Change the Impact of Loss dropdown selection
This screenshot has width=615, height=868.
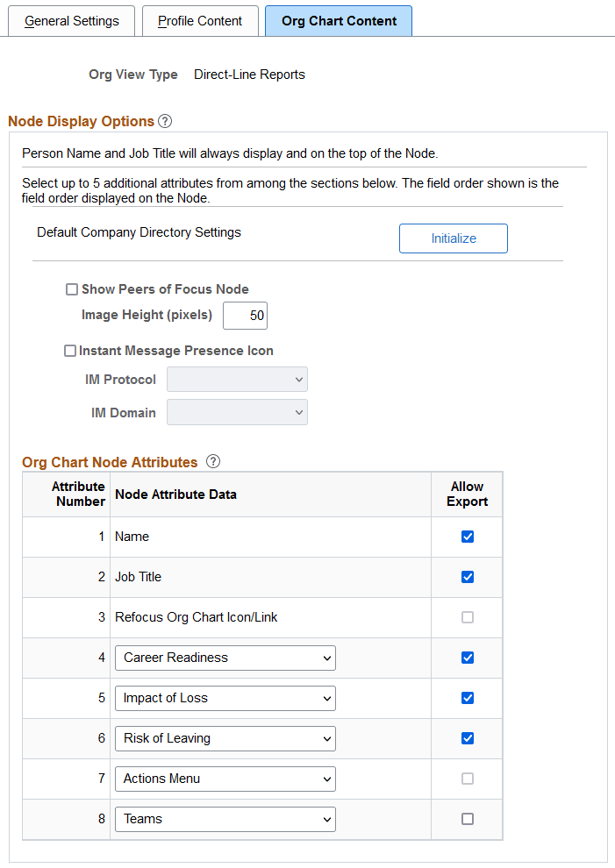(225, 698)
